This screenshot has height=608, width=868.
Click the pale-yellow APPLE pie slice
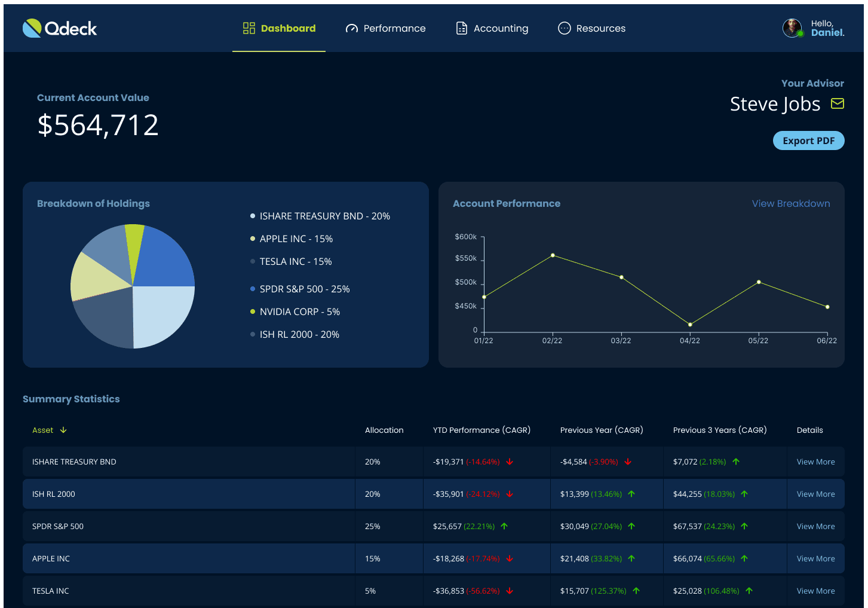click(96, 278)
